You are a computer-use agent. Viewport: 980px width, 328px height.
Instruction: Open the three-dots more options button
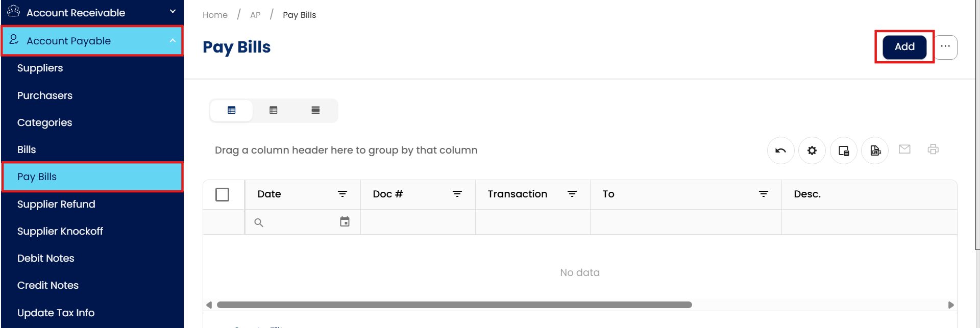click(x=945, y=46)
